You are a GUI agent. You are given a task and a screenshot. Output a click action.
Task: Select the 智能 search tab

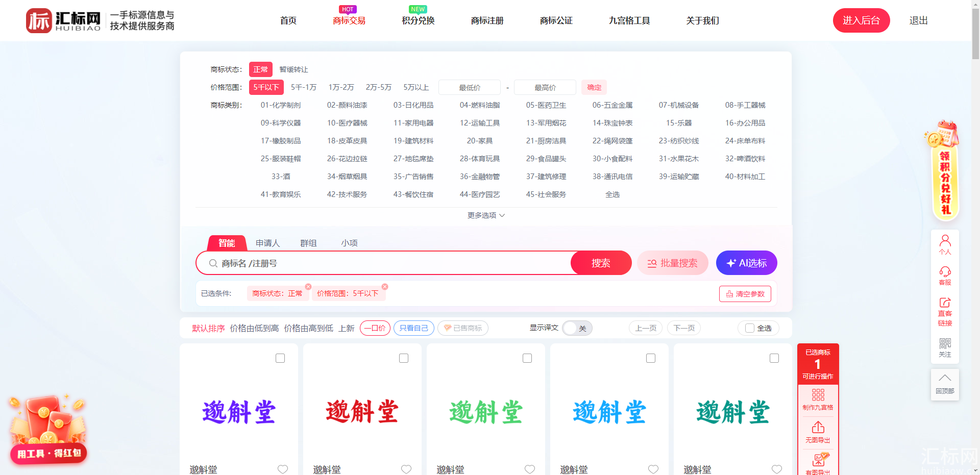point(227,243)
